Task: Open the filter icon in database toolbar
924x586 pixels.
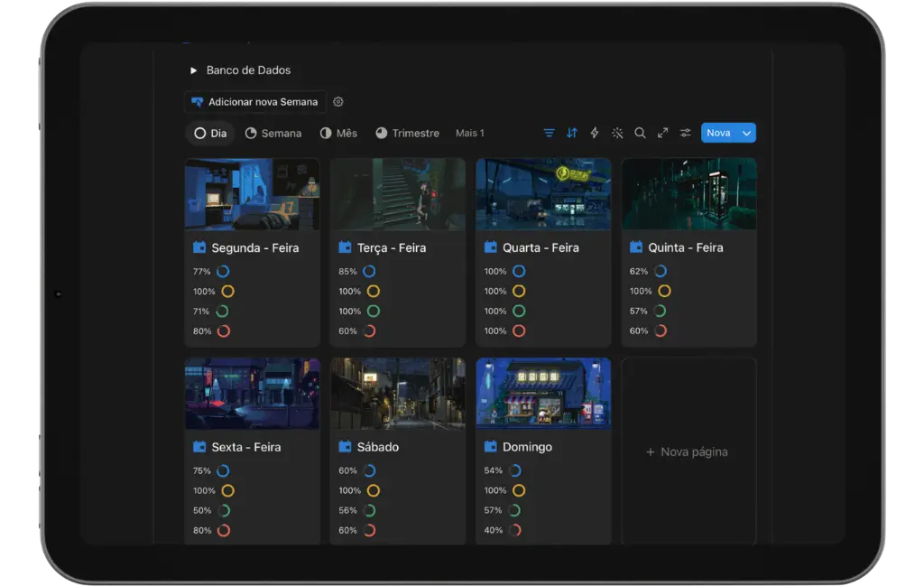Action: click(549, 134)
